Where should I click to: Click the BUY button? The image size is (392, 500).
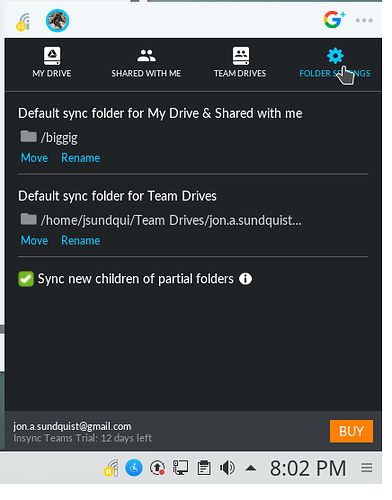(x=351, y=431)
